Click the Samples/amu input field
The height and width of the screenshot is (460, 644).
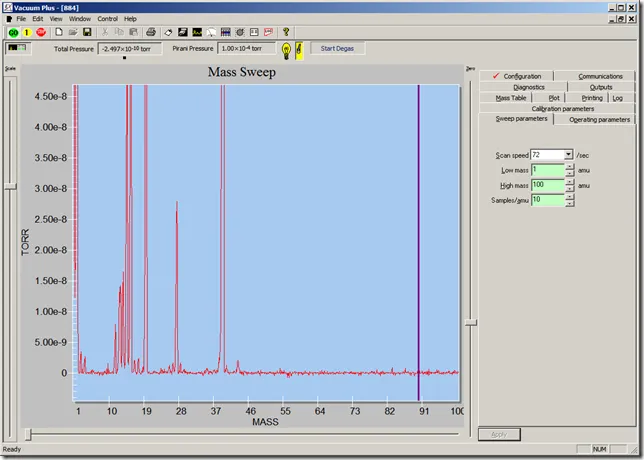point(548,200)
